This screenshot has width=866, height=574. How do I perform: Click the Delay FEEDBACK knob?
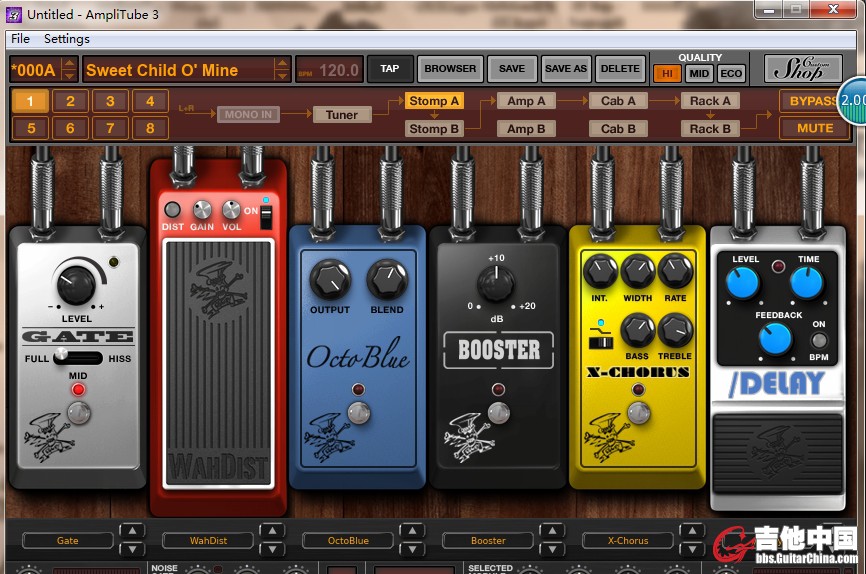click(775, 339)
